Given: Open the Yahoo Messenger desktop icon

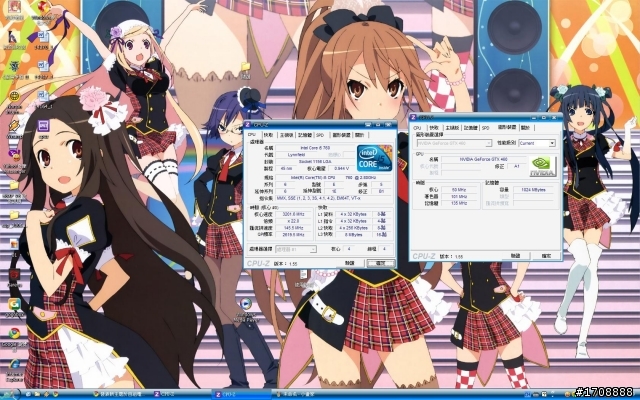Looking at the screenshot, I should (x=14, y=155).
